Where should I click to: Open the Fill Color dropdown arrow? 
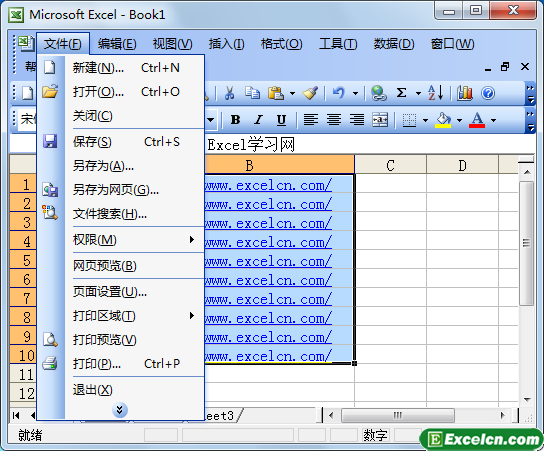coord(459,120)
